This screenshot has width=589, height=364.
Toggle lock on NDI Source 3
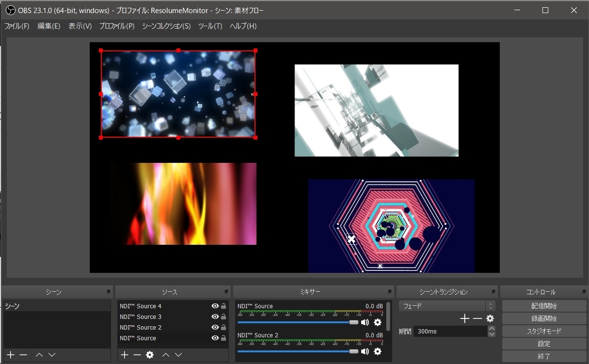(x=223, y=317)
